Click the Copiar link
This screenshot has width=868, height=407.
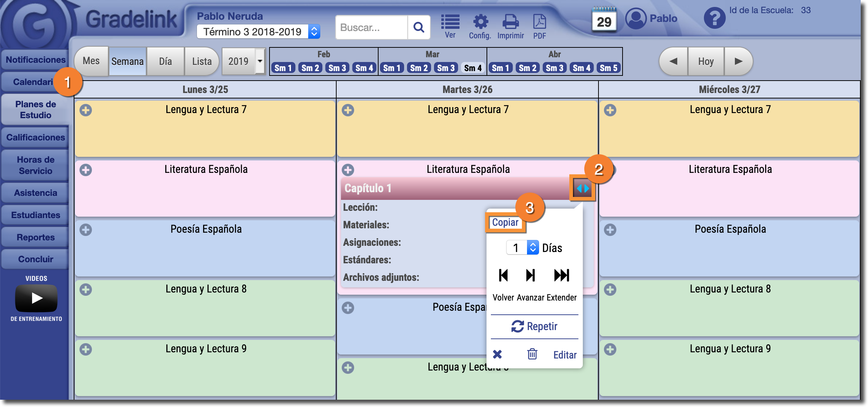(505, 222)
